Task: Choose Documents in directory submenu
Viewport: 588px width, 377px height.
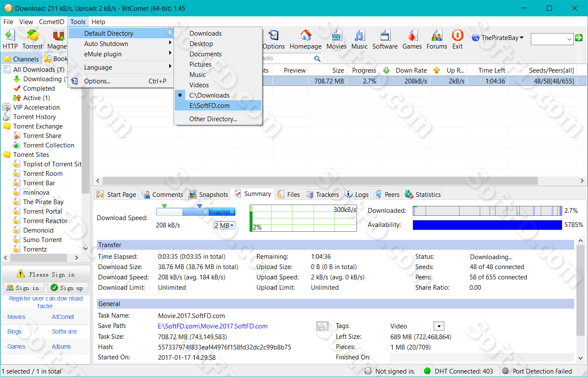Action: (218, 54)
